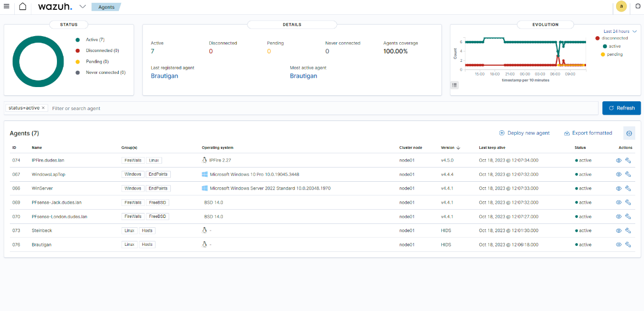Screen dimensions: 644x311
Task: Click the Filter or search agent field
Action: (x=323, y=108)
